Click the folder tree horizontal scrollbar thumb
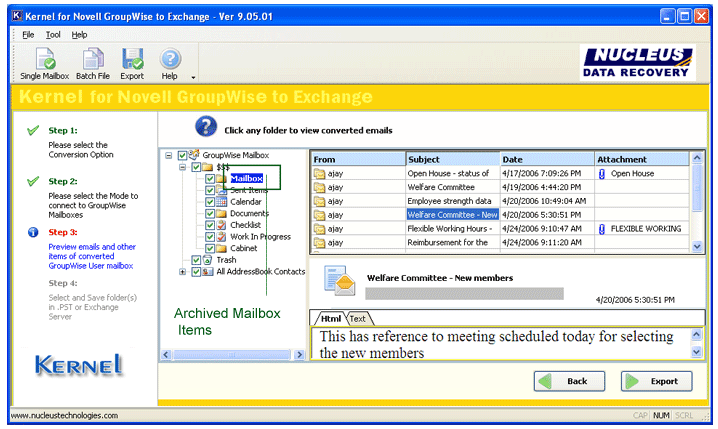 click(232, 355)
